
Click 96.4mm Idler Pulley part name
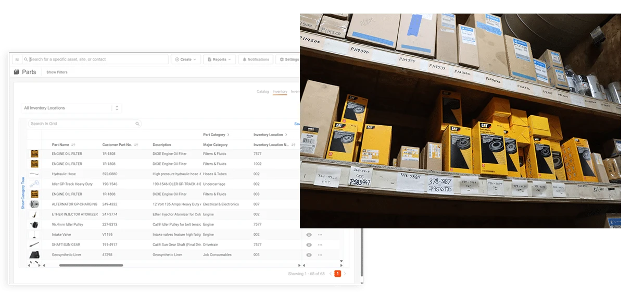(67, 225)
